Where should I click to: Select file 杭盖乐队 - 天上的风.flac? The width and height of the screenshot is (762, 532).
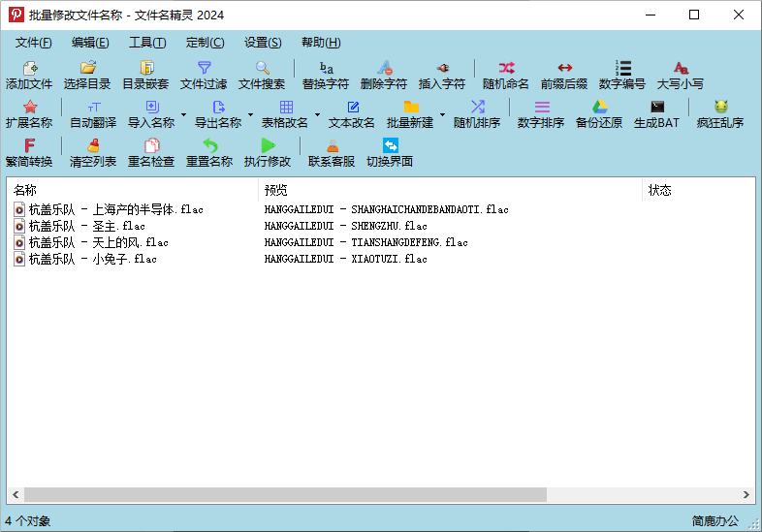coord(98,242)
